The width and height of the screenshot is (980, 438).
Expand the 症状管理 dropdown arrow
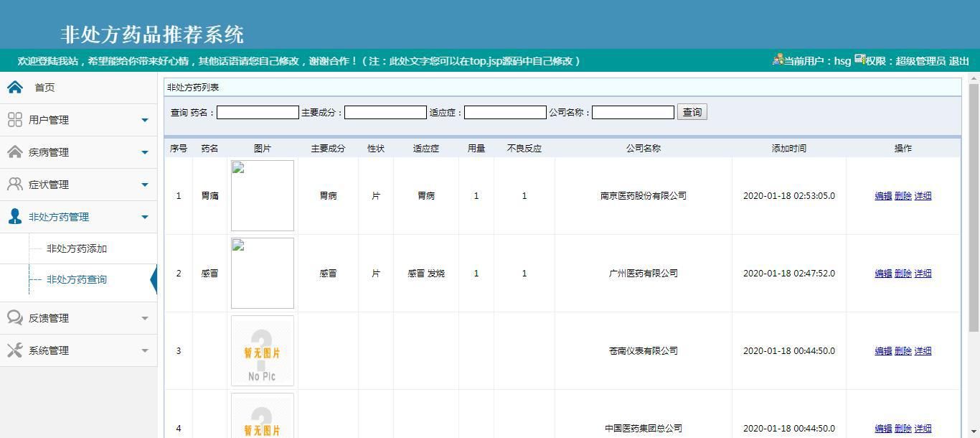(x=145, y=185)
